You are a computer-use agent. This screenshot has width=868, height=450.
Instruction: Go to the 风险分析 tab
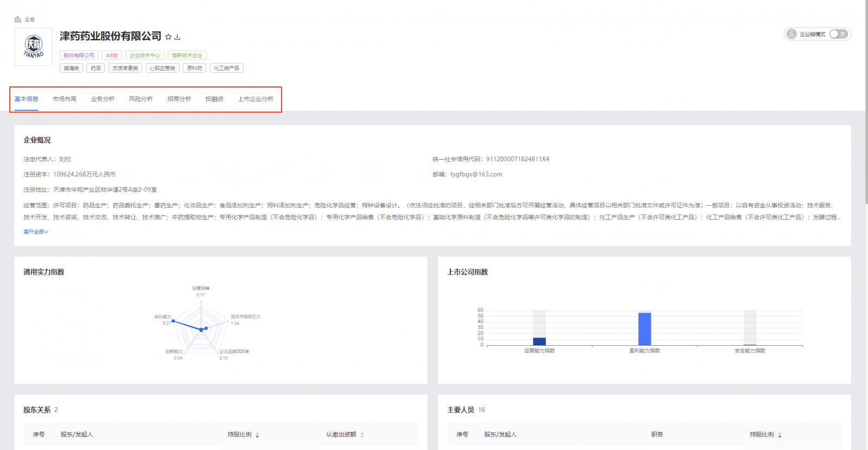[x=141, y=99]
